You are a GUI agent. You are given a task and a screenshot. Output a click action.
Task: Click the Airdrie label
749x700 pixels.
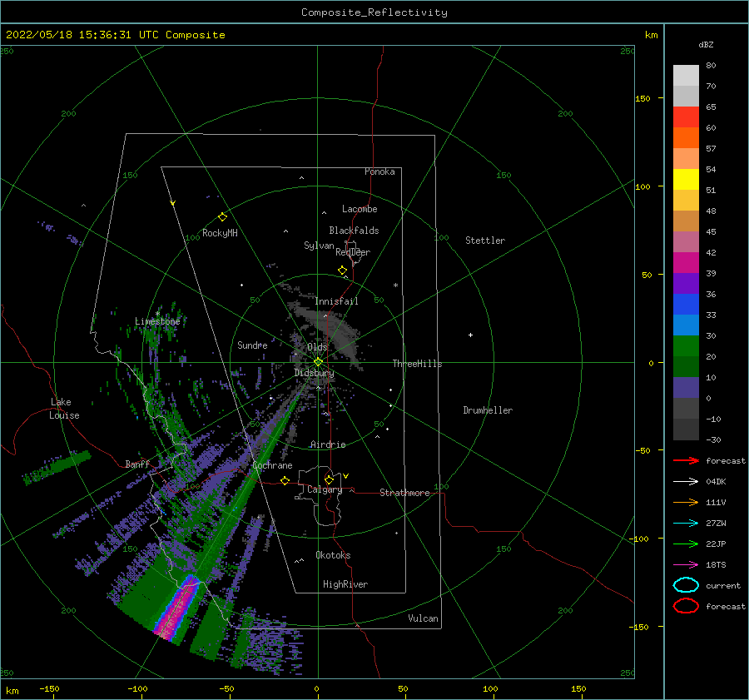click(x=328, y=444)
